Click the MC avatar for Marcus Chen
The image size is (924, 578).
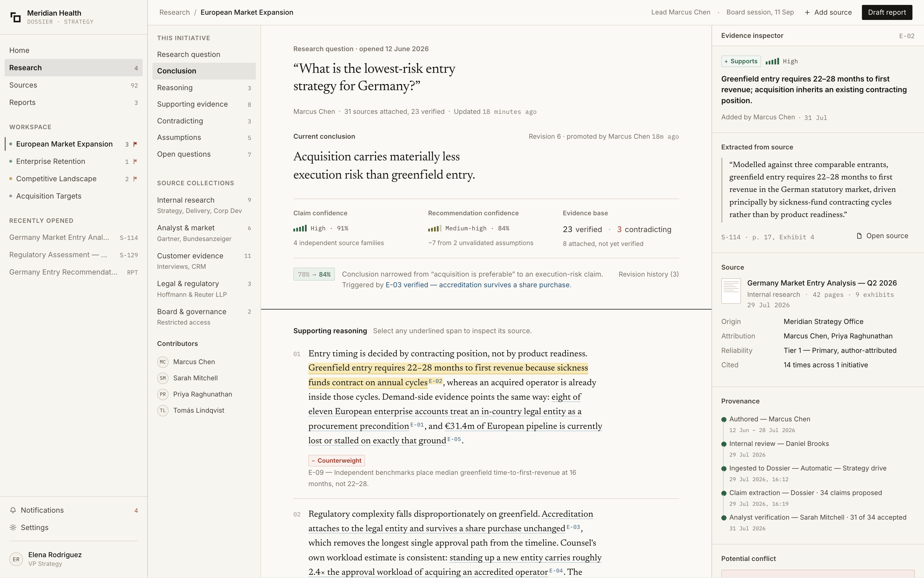163,362
